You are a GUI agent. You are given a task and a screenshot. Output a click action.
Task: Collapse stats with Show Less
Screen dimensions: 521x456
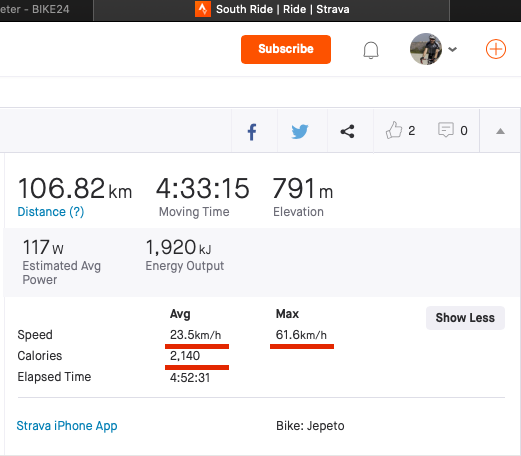[x=465, y=318]
